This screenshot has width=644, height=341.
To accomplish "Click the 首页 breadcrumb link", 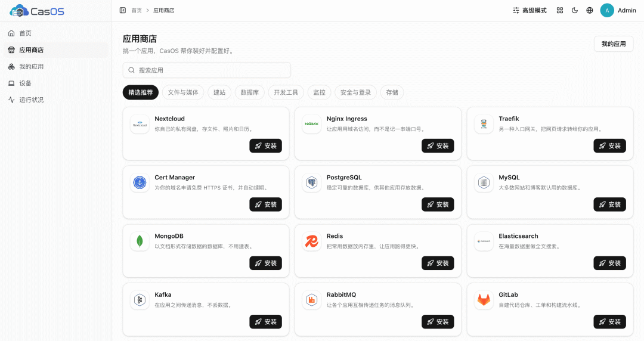I will [x=137, y=10].
